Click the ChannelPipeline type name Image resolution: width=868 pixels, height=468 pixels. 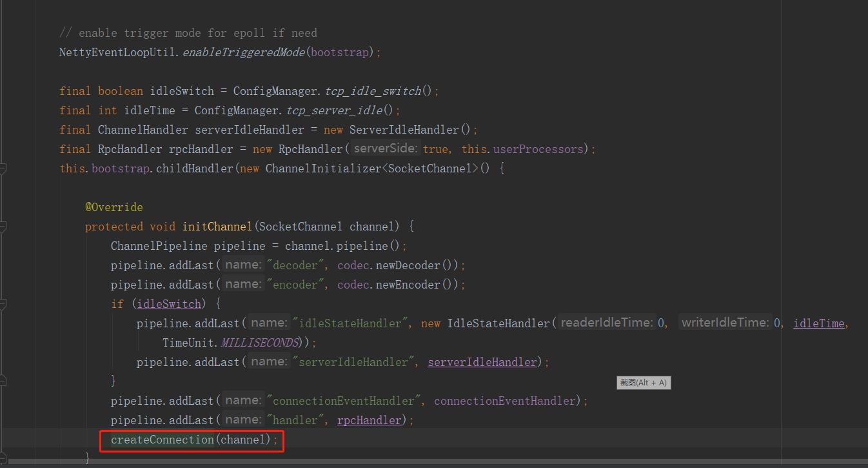pos(159,246)
